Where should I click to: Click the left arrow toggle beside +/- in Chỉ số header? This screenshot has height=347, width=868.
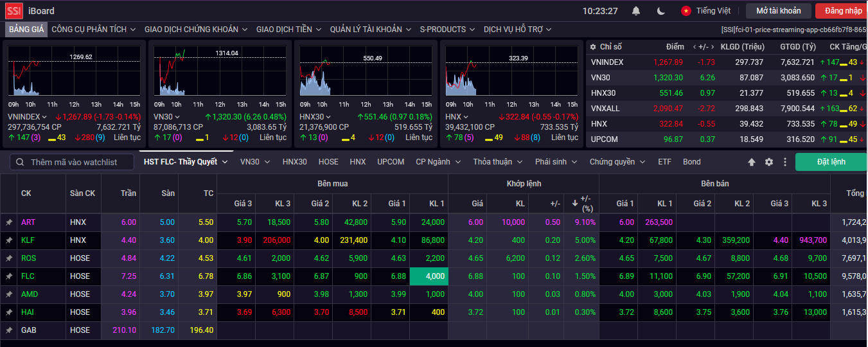[694, 47]
